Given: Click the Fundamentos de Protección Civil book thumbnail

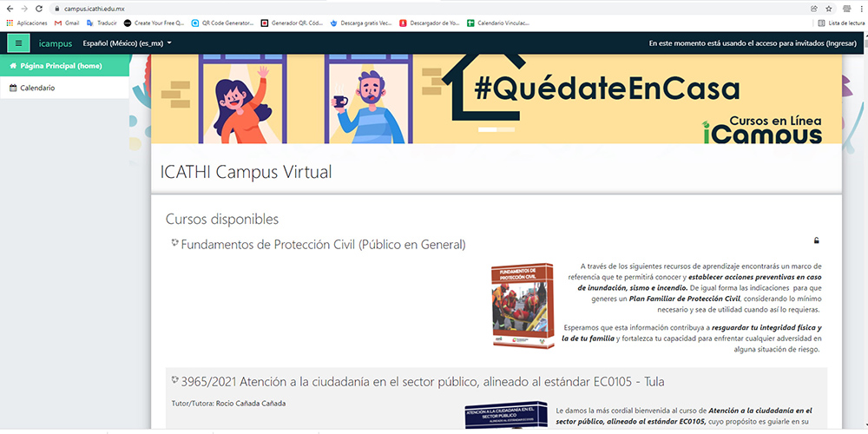Looking at the screenshot, I should (522, 306).
